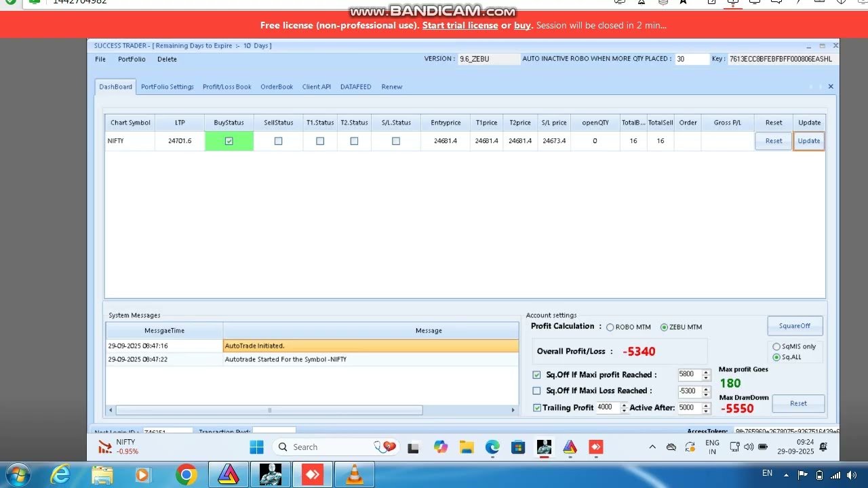Select the ROBO MTM radio button
Viewport: 868px width, 488px height.
click(610, 327)
